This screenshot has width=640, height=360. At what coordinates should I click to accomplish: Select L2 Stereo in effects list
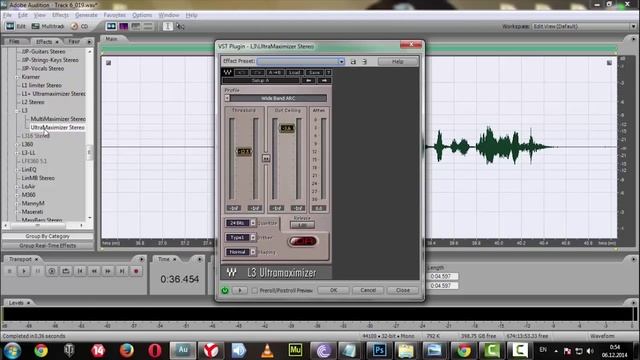(33, 102)
